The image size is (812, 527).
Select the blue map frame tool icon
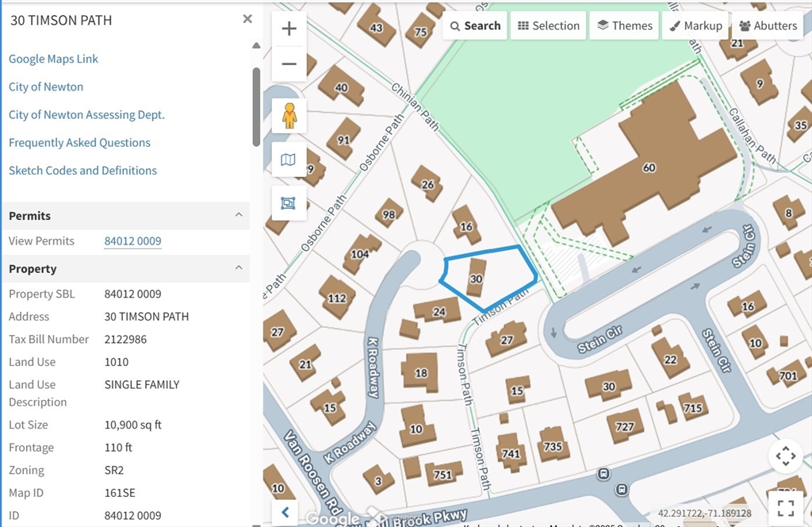(x=289, y=203)
